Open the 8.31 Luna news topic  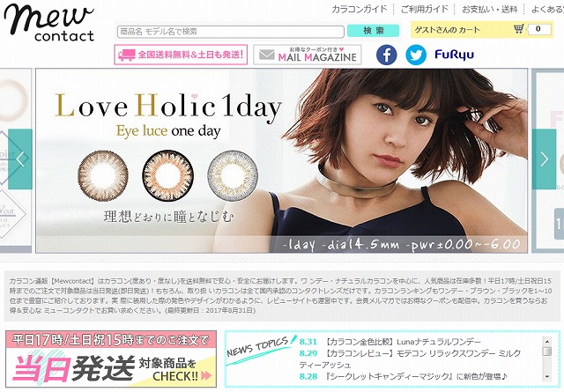[x=390, y=342]
